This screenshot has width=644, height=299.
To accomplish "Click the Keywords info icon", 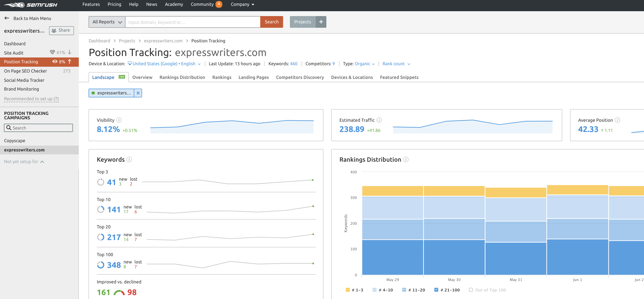I will point(129,160).
